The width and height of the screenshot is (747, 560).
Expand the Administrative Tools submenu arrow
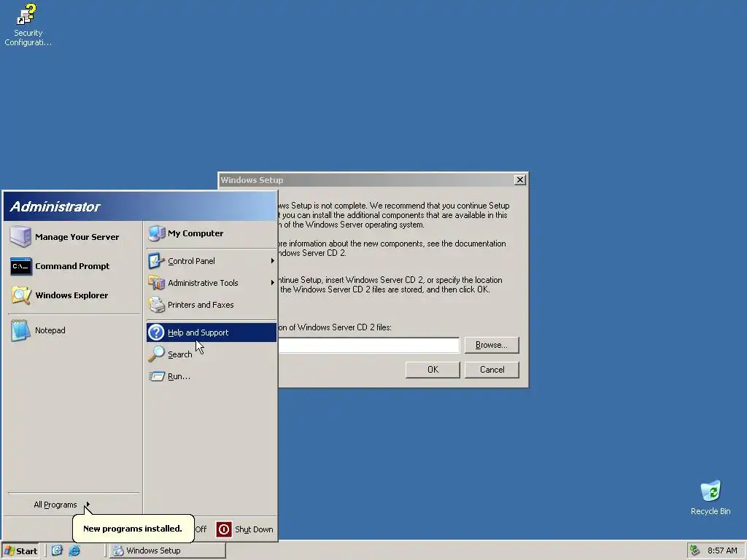(x=273, y=283)
